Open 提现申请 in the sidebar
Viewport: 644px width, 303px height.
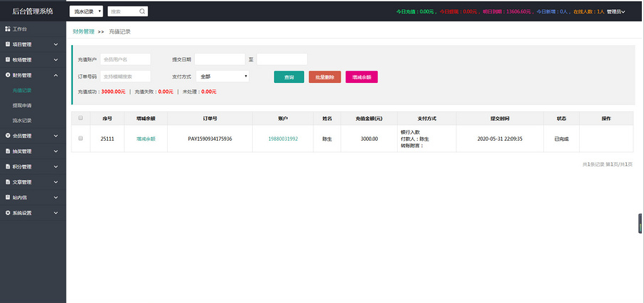pos(22,105)
